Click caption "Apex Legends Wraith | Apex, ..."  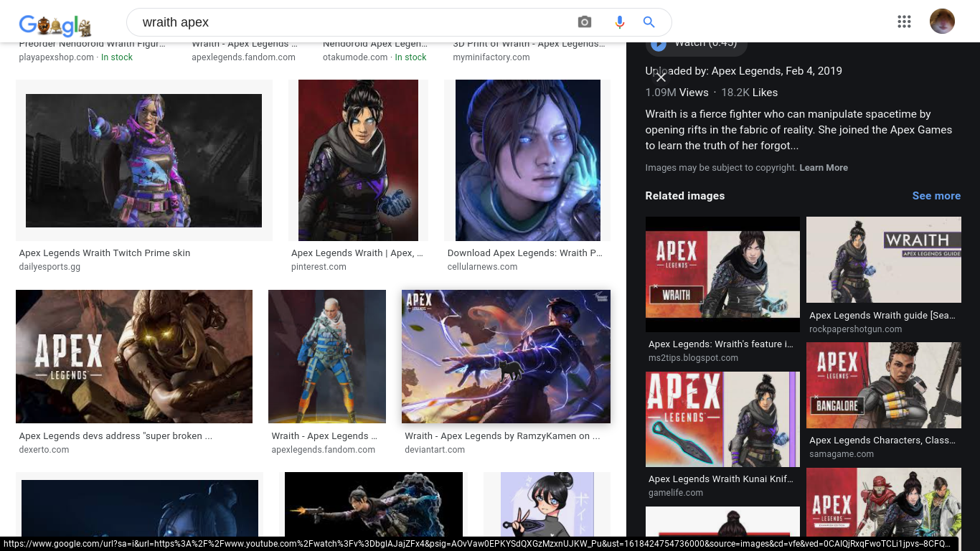click(357, 253)
